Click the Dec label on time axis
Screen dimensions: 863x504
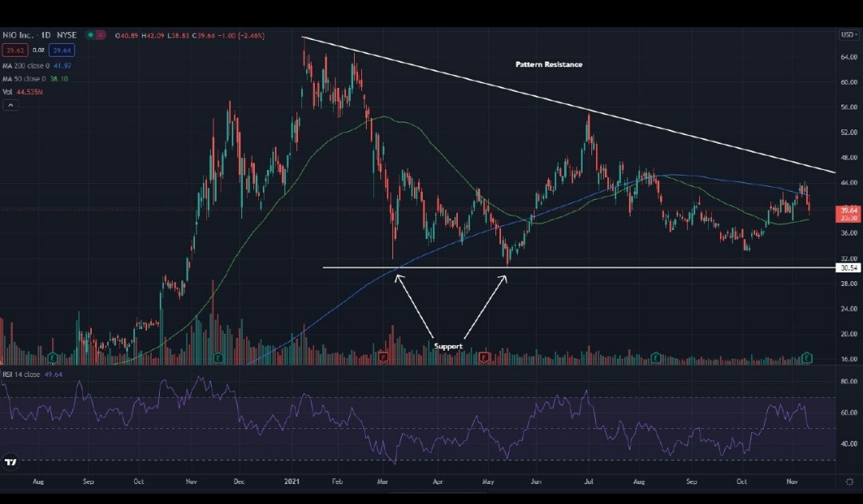pos(239,482)
